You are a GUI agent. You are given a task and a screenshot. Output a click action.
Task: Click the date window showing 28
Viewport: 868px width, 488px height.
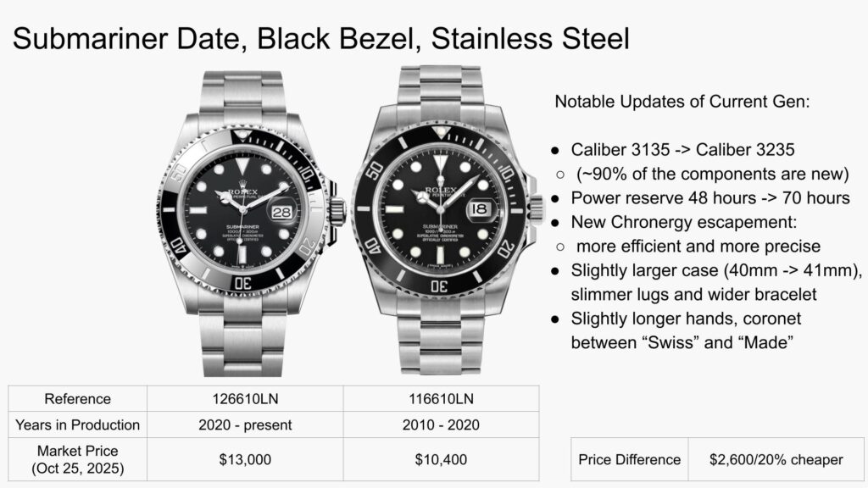281,209
